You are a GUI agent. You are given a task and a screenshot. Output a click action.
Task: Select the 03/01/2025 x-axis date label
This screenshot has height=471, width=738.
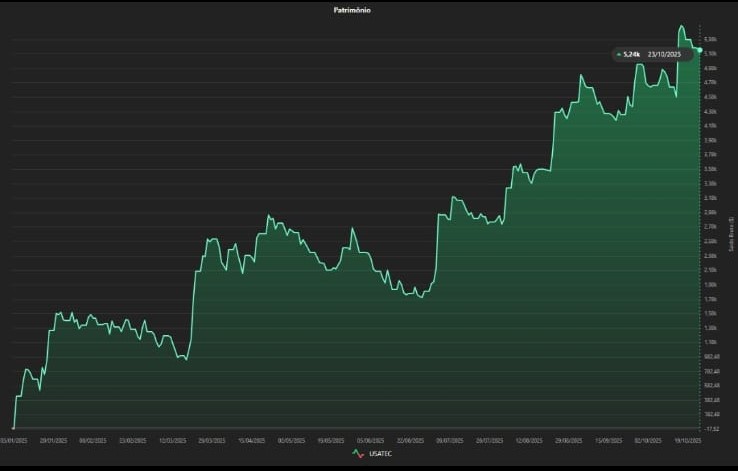tap(14, 439)
